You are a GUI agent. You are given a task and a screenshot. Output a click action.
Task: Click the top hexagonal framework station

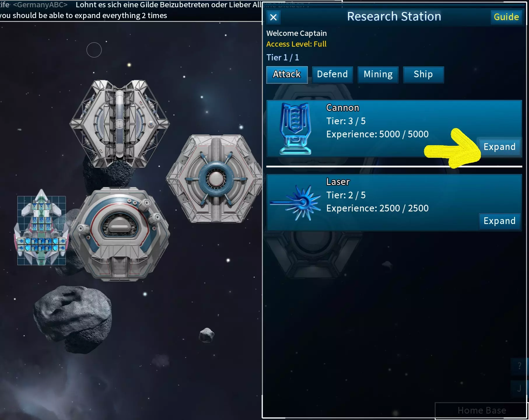click(119, 124)
